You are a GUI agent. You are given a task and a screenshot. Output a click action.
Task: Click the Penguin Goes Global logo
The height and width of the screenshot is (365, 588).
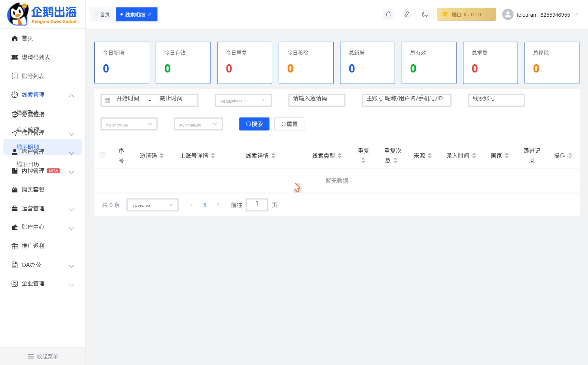click(42, 14)
